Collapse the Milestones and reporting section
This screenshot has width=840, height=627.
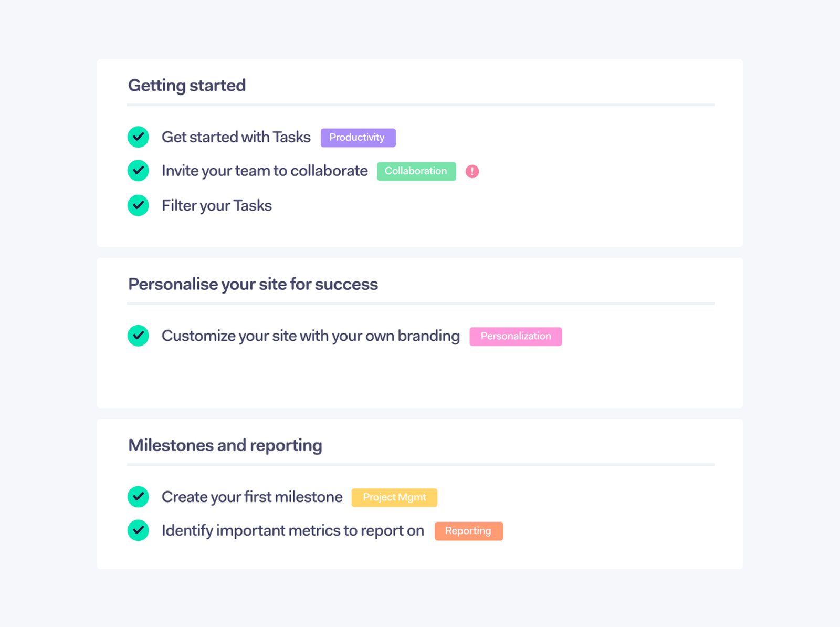click(225, 445)
